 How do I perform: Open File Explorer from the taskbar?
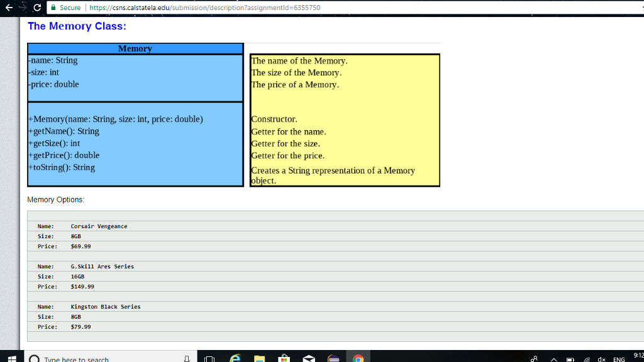(x=259, y=358)
